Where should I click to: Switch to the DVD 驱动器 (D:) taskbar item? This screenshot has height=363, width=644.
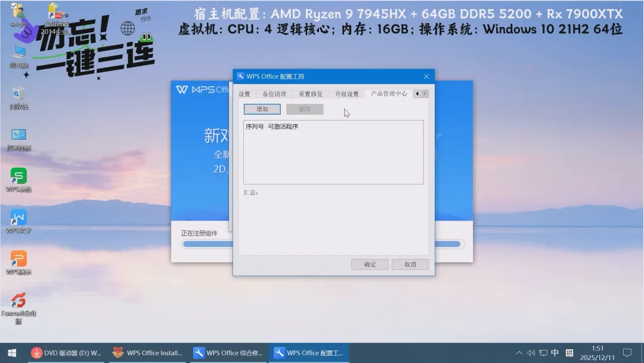[x=66, y=353]
